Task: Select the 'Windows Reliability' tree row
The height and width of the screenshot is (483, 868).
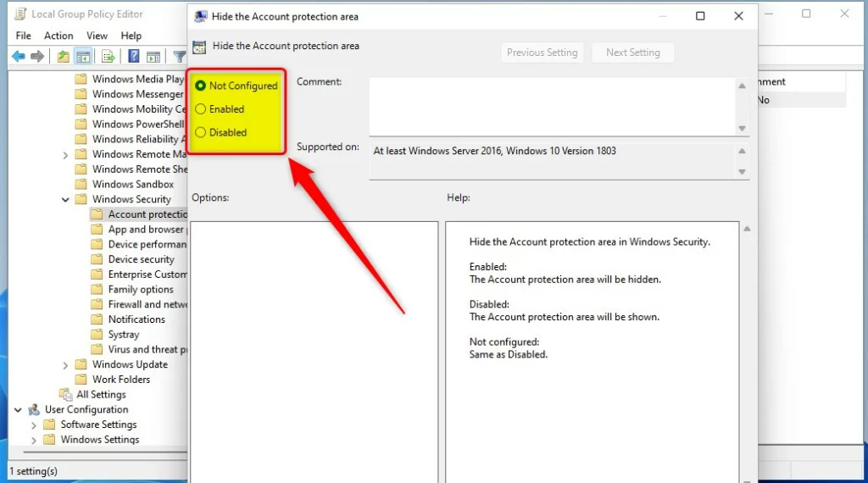Action: click(138, 139)
